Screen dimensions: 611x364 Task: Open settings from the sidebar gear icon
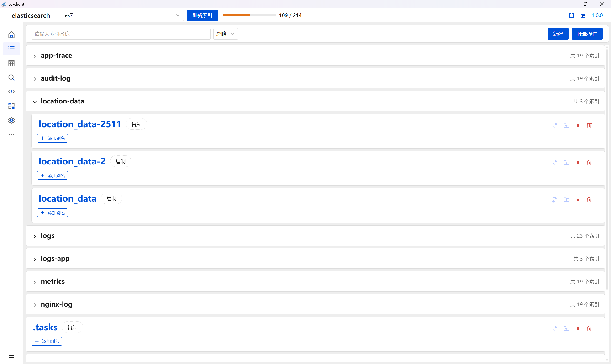11,120
